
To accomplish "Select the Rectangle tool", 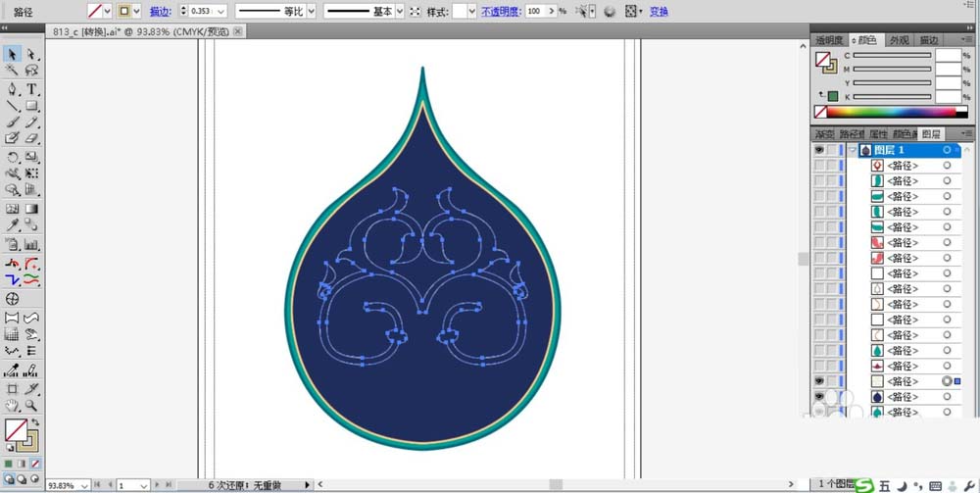I will pyautogui.click(x=31, y=106).
